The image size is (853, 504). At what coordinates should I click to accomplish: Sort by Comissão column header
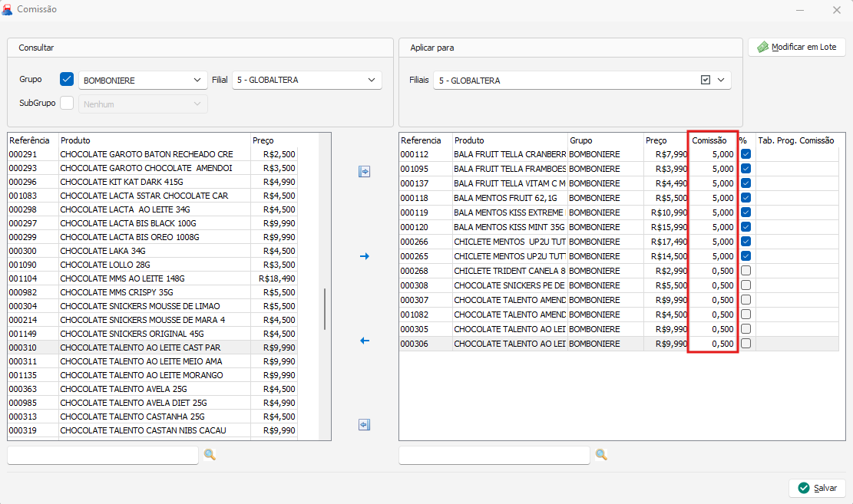[712, 140]
